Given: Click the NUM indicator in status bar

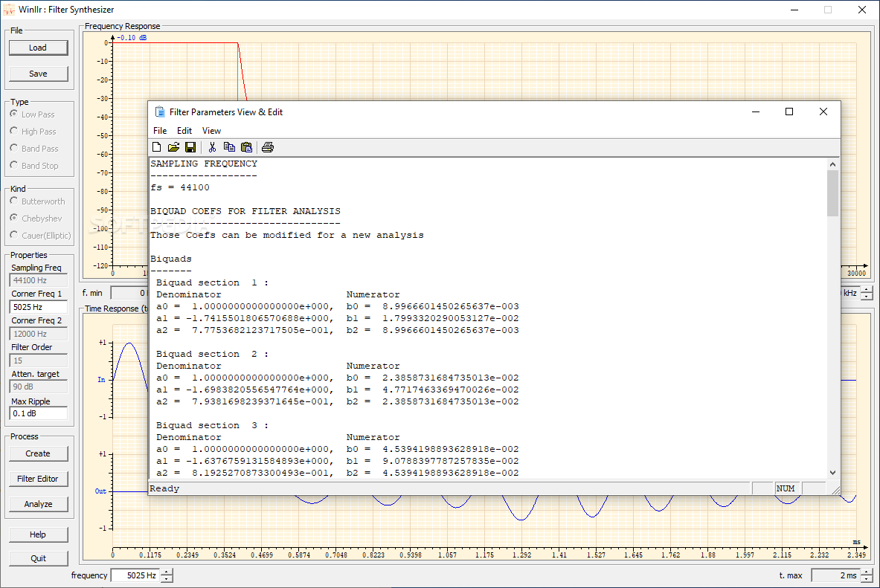Looking at the screenshot, I should click(786, 488).
